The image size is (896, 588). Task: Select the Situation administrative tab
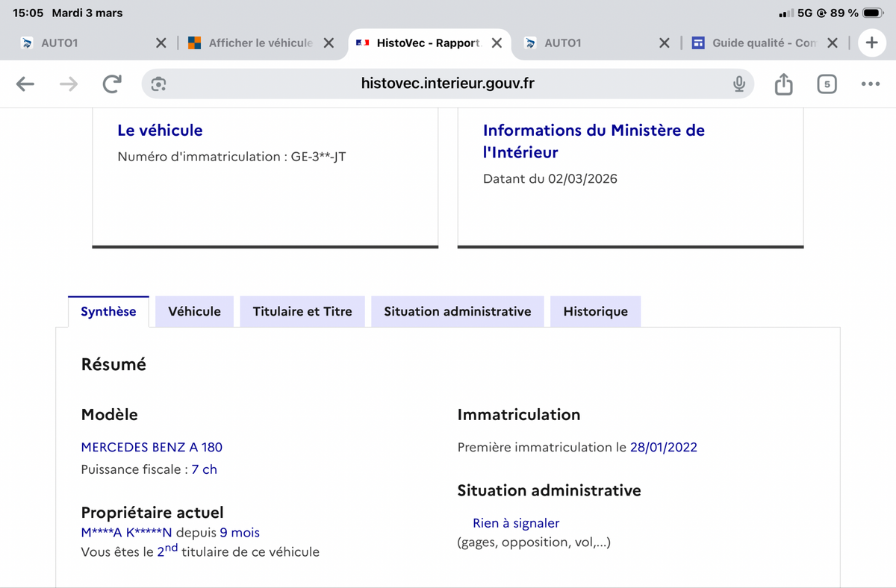point(457,311)
